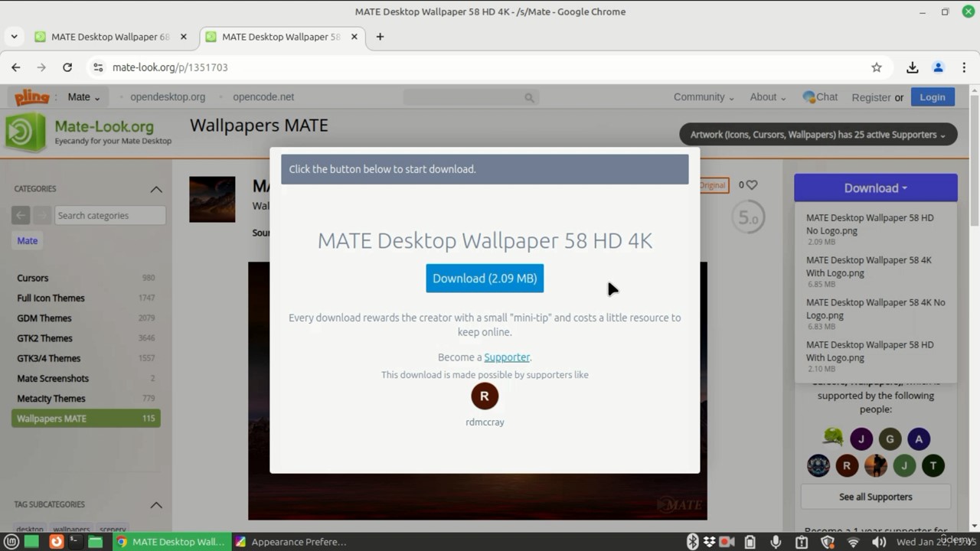Click See all Supporters button
The height and width of the screenshot is (551, 980).
pos(875,497)
